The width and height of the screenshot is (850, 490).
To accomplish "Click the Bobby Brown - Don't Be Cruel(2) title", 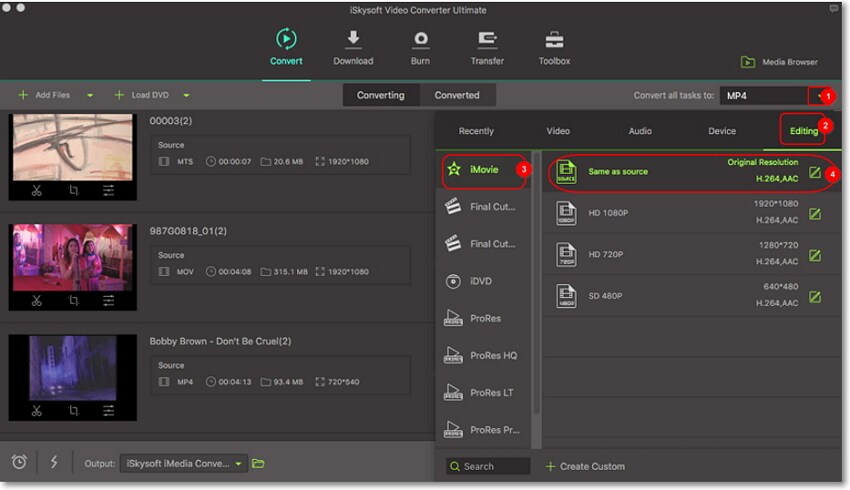I will coord(220,341).
